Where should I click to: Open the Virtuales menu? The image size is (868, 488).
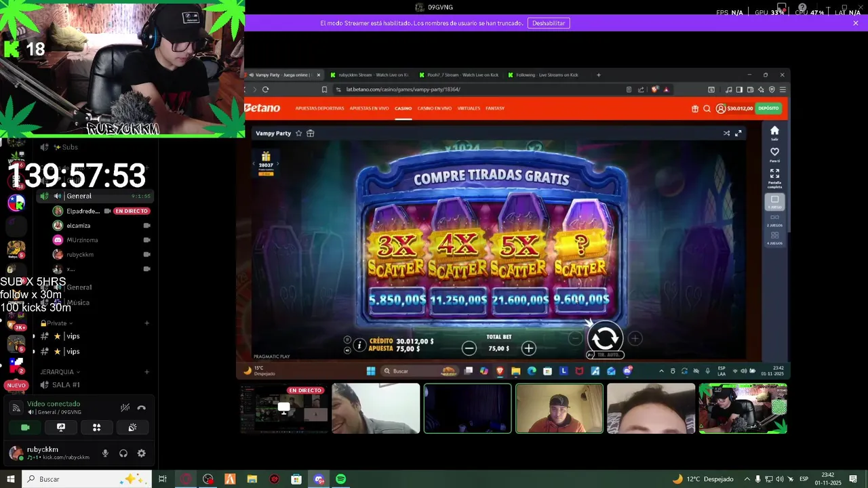469,108
